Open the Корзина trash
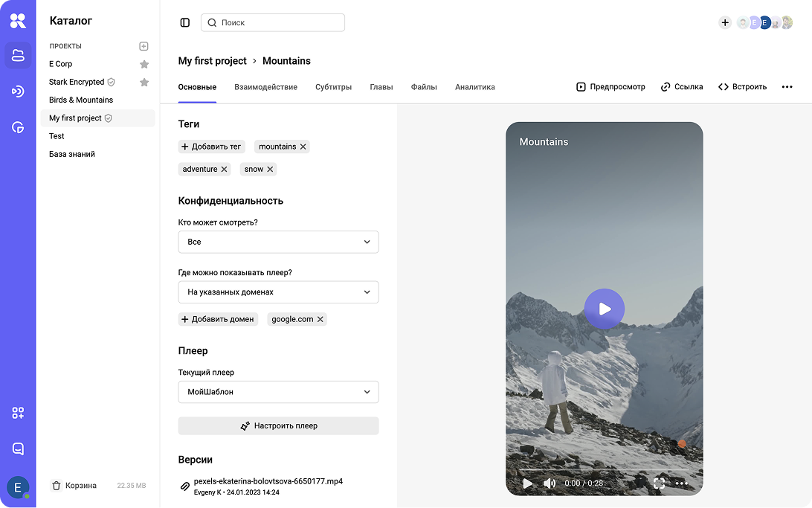Screen dimensions: 812x508 point(74,486)
